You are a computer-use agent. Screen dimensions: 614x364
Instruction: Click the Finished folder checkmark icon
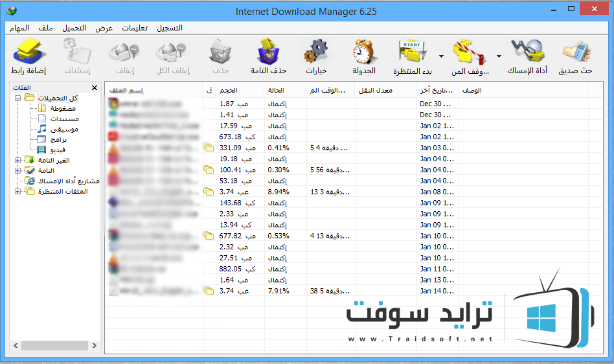click(x=30, y=170)
